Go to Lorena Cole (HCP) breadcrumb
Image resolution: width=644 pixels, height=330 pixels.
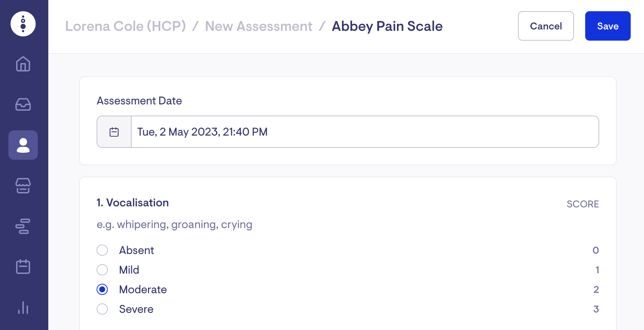pos(125,26)
